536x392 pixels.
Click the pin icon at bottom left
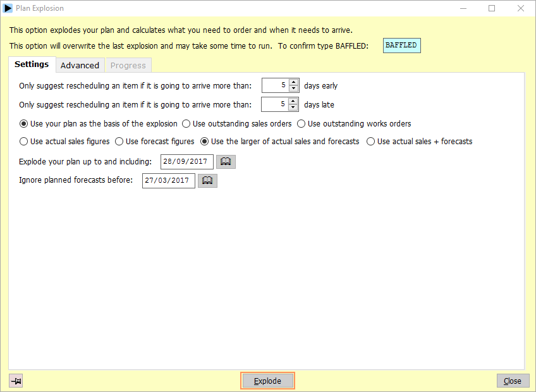click(x=16, y=381)
